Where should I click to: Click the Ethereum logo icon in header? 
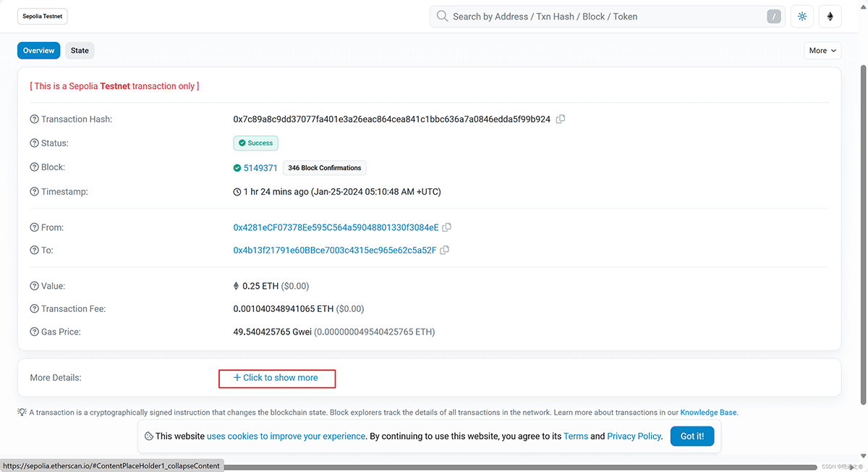point(830,17)
